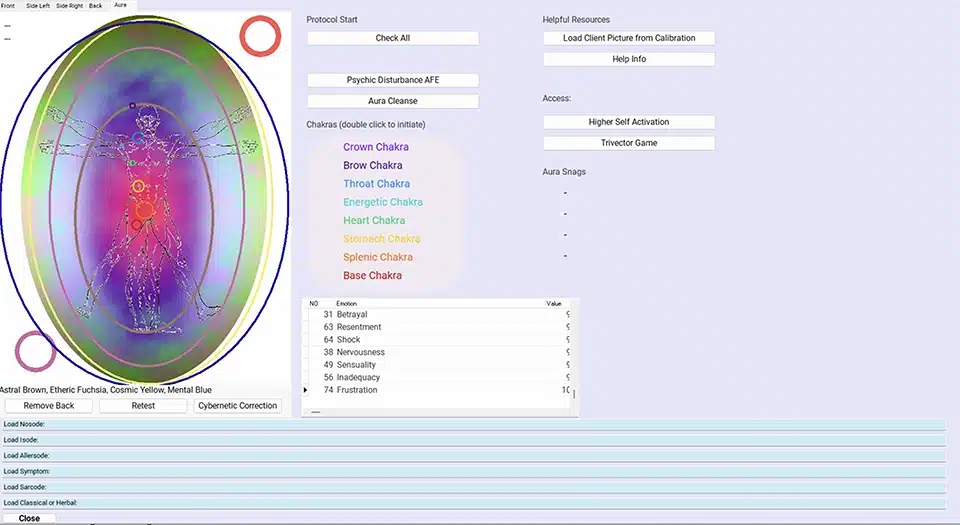This screenshot has height=525, width=960.
Task: Close the panel with Close button
Action: (29, 518)
